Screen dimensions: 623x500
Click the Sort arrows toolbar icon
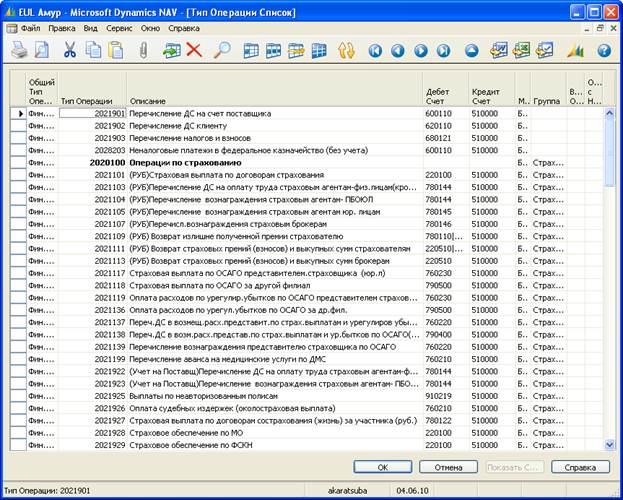tap(347, 50)
